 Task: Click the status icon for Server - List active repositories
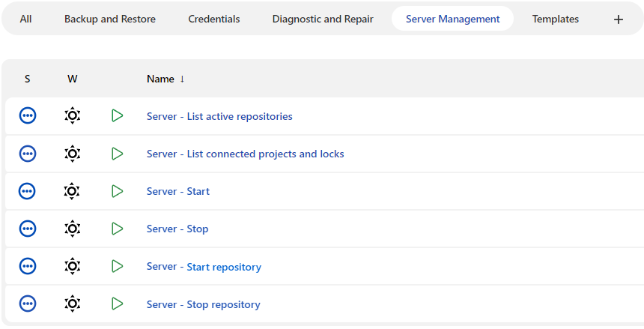pos(28,115)
